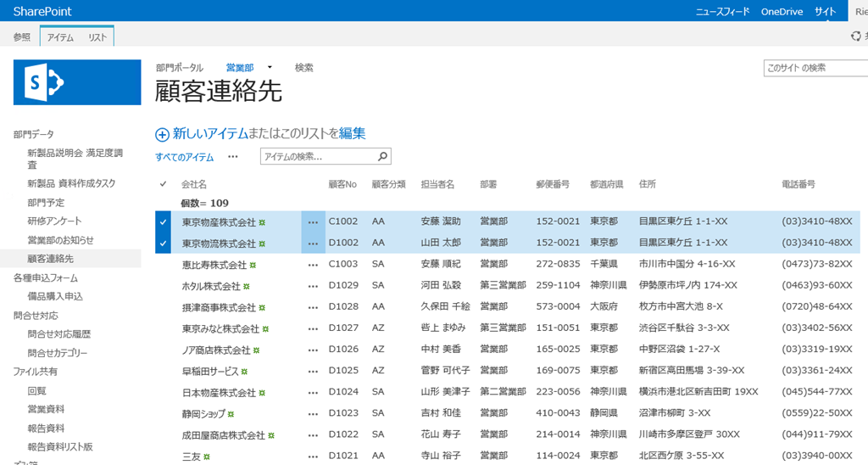The width and height of the screenshot is (868, 465).
Task: Open the 部署 column header menu
Action: [x=488, y=184]
